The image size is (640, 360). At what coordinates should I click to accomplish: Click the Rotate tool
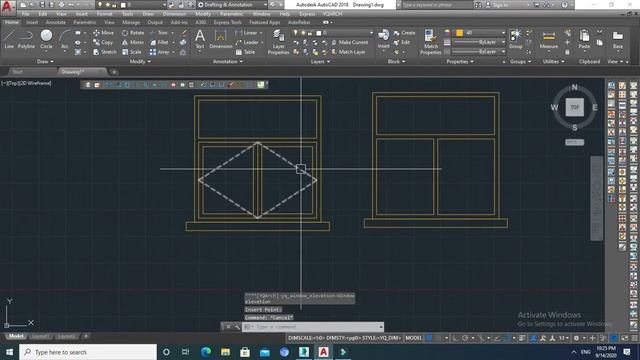click(x=133, y=33)
